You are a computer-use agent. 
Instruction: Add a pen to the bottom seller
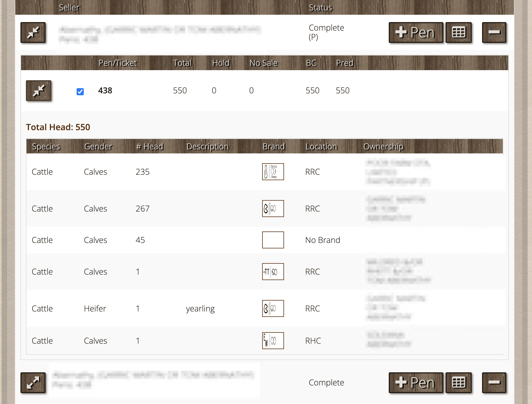[416, 382]
